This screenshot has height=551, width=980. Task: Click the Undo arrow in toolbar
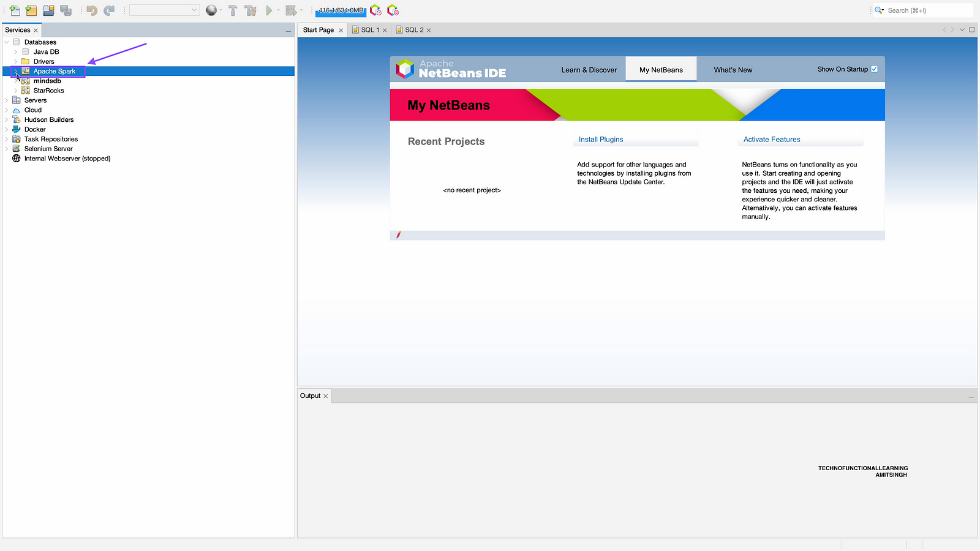92,10
